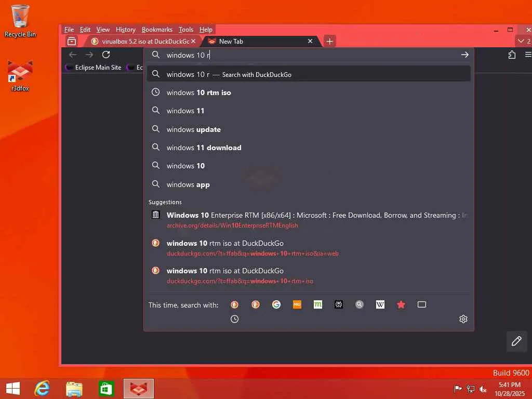Choose the 'windows 11' search suggestion

(309, 111)
